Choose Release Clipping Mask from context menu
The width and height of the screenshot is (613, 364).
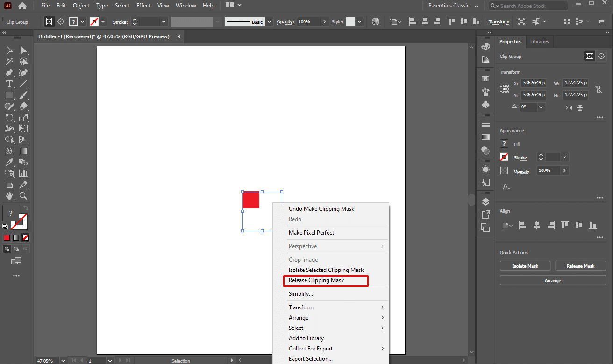point(316,280)
